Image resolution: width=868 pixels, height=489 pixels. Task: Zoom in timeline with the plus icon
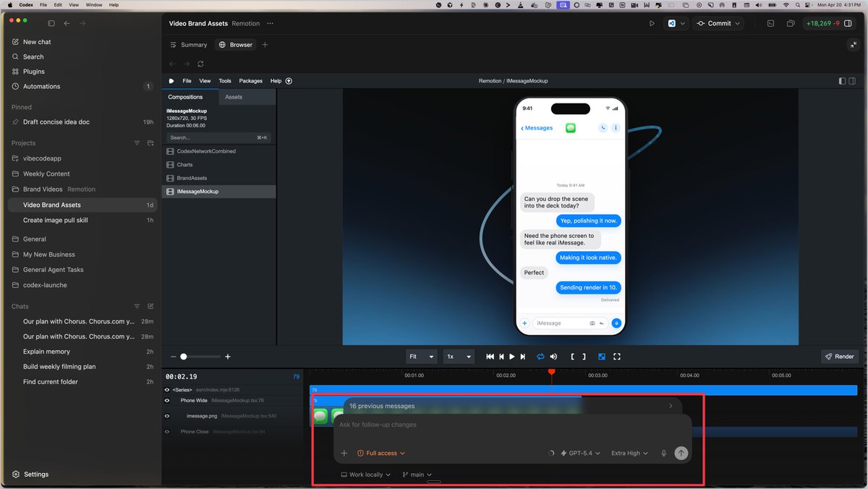tap(228, 357)
